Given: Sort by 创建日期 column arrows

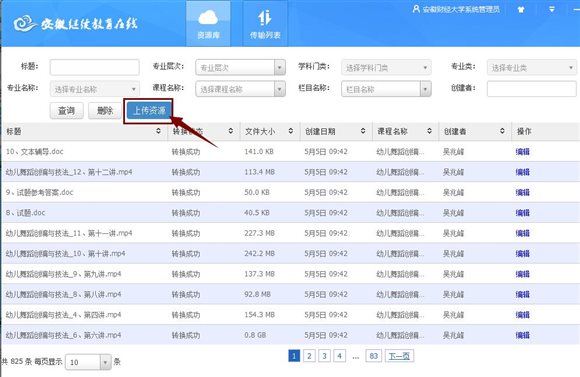Looking at the screenshot, I should pos(363,131).
